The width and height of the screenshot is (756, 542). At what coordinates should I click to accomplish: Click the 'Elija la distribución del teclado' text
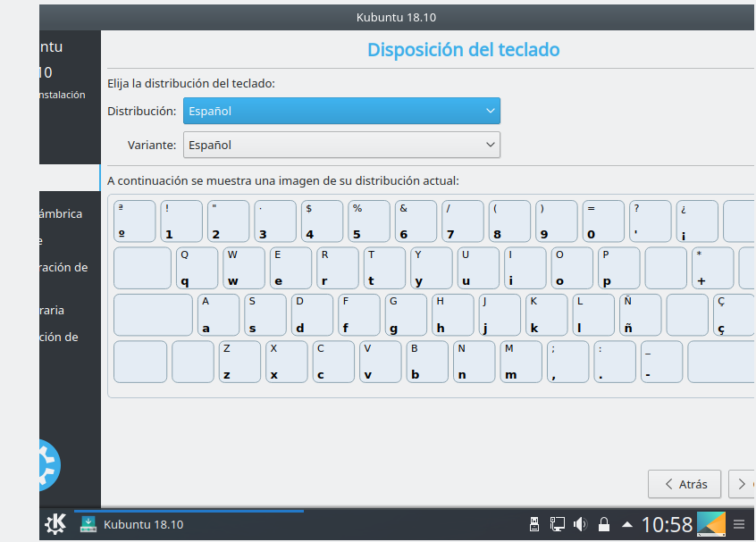click(191, 83)
